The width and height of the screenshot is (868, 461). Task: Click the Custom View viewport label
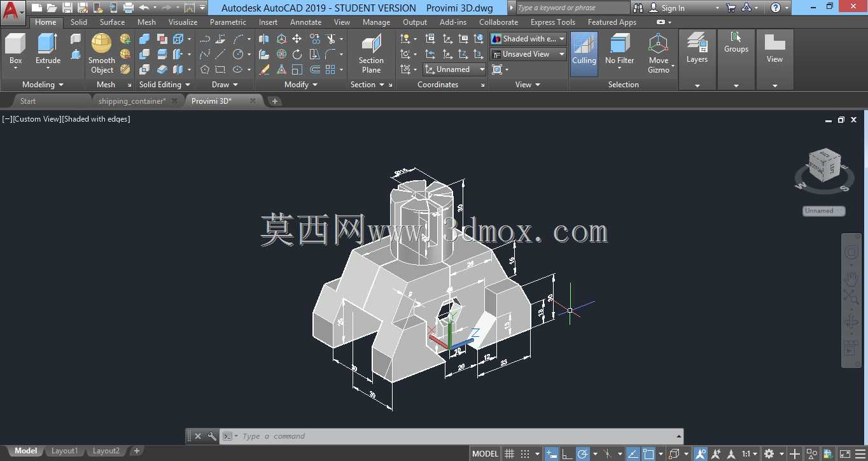click(37, 119)
